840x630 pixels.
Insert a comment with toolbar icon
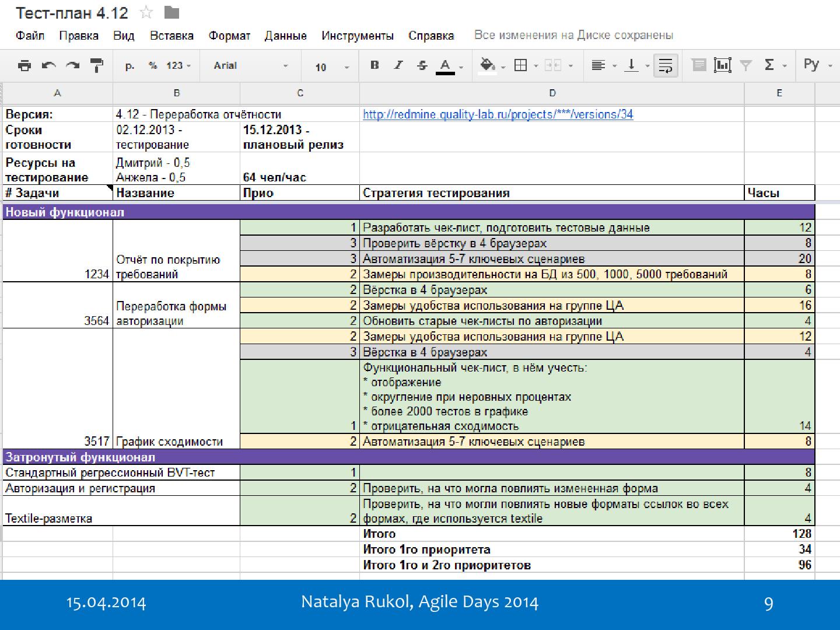tap(699, 65)
